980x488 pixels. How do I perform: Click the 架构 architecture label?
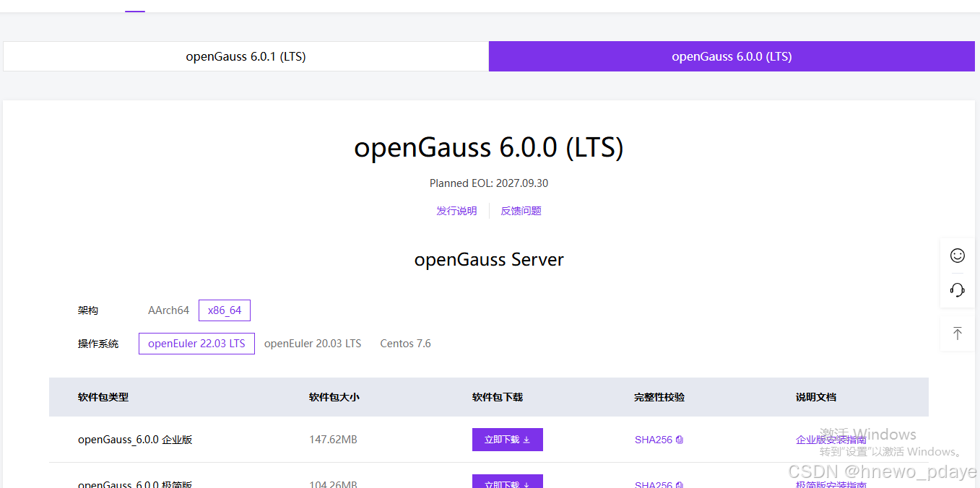(88, 310)
